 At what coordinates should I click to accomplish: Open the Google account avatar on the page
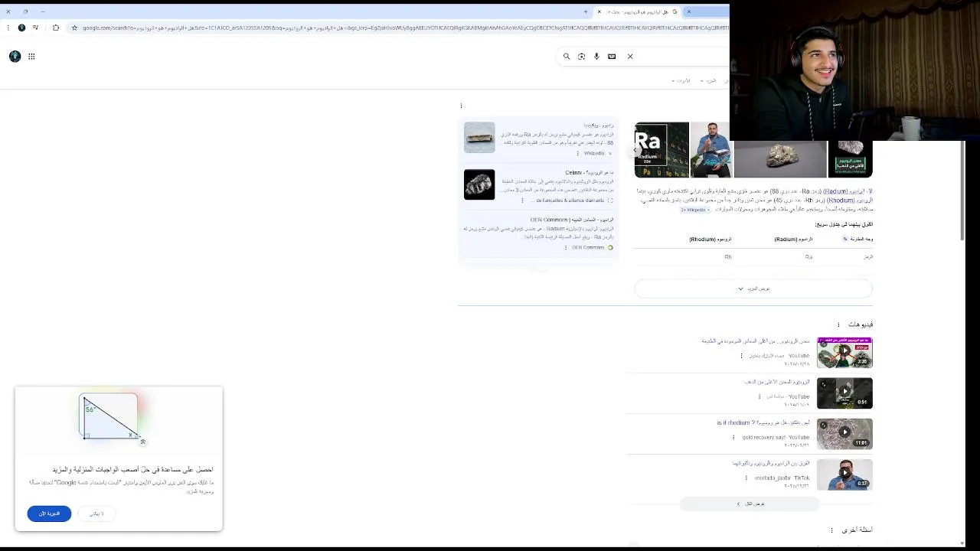pyautogui.click(x=15, y=56)
